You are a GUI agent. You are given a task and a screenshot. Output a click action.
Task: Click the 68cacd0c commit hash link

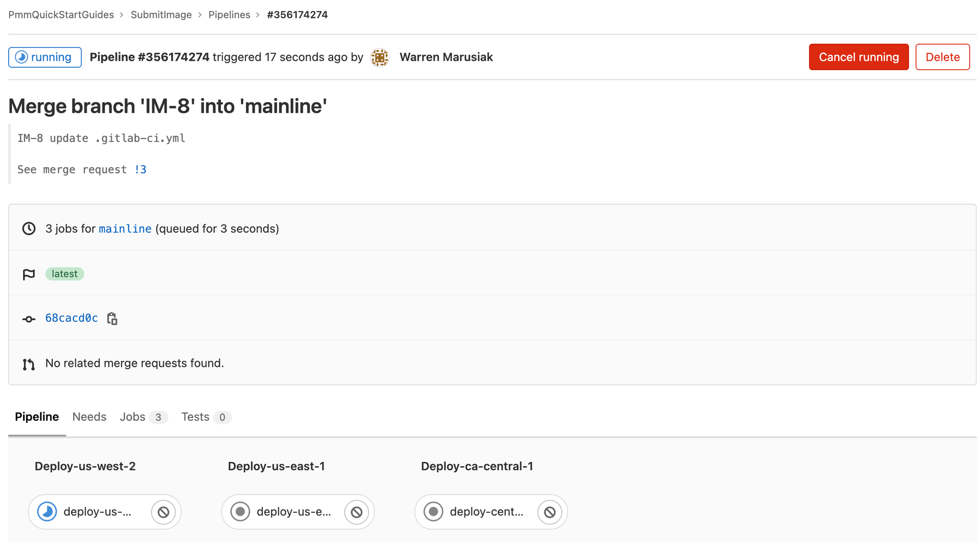pyautogui.click(x=71, y=318)
